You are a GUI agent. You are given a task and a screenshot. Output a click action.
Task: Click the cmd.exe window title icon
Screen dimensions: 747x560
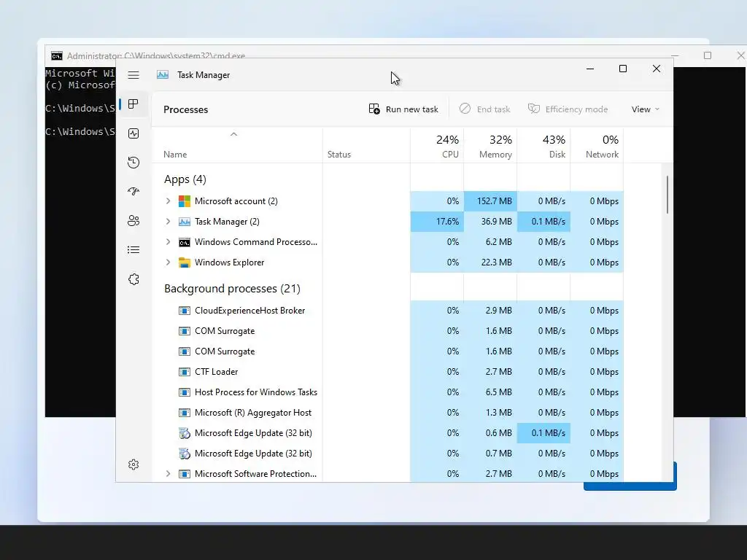[57, 56]
